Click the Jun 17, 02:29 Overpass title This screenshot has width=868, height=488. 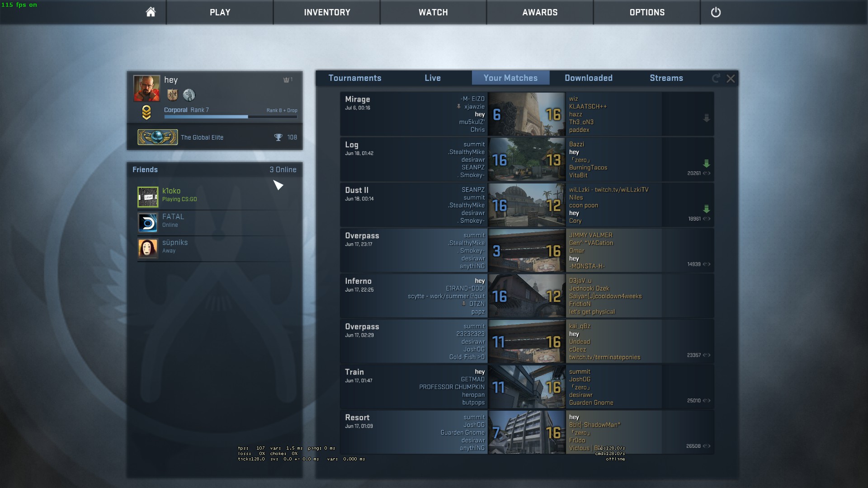[362, 327]
